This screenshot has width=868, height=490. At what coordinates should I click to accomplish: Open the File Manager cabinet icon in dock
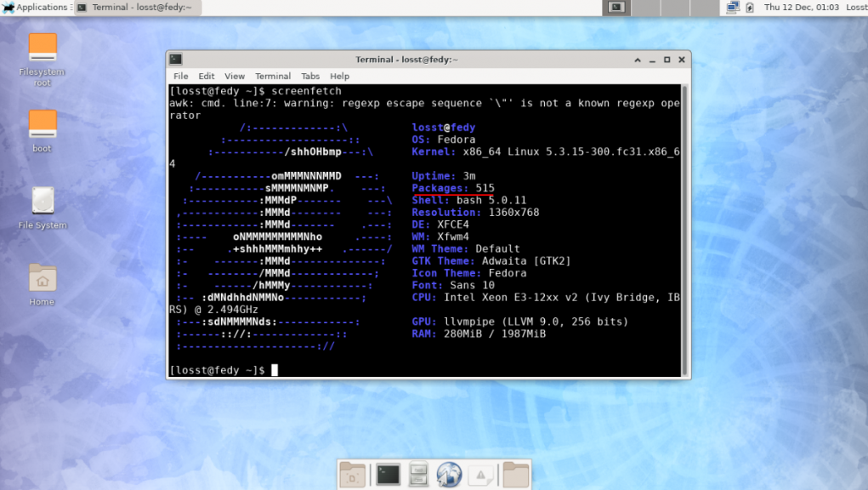pyautogui.click(x=418, y=475)
